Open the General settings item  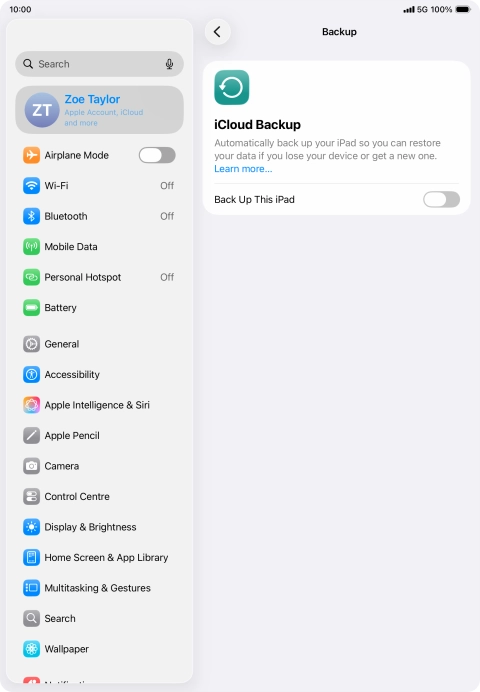(100, 344)
